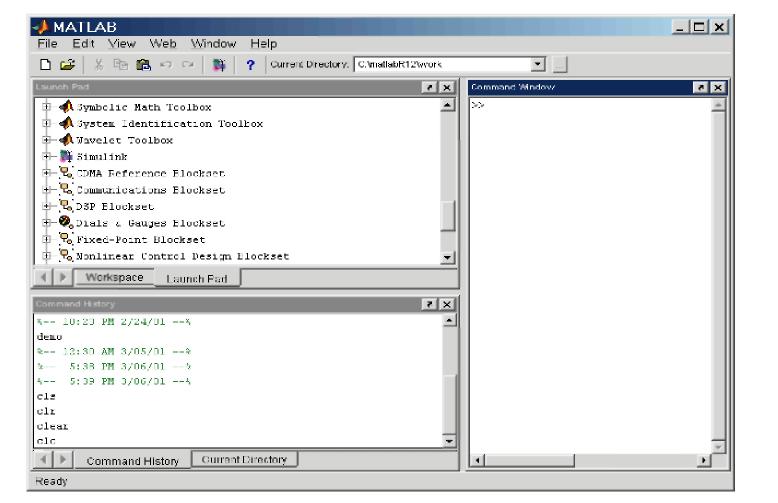Screen dimensions: 778x503
Task: Expand the DSP Blockset node
Action: pos(47,206)
